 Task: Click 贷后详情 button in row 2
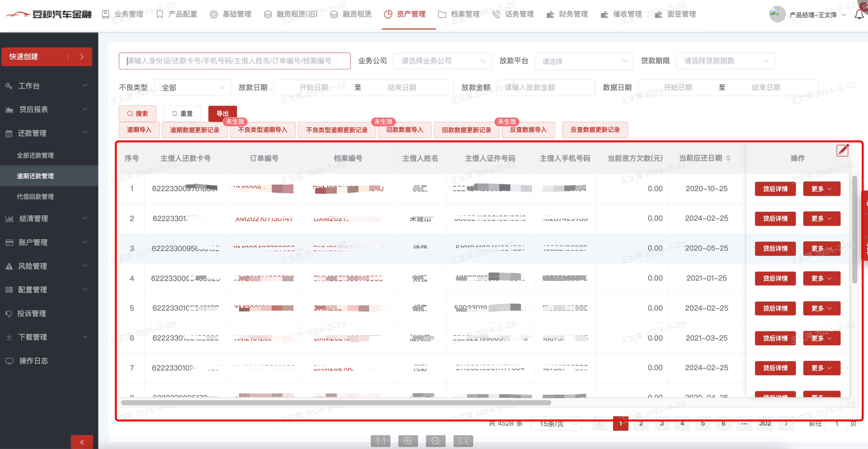click(775, 218)
